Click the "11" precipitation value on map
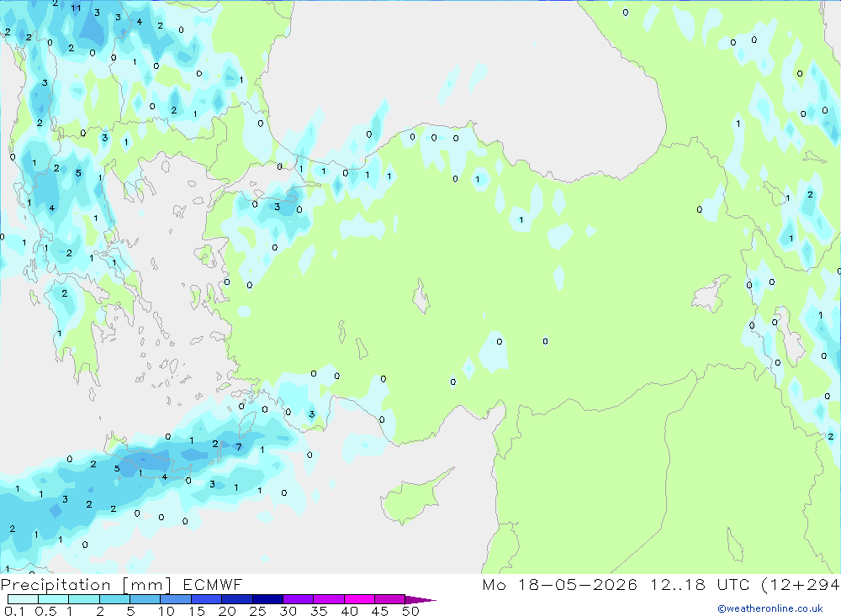 click(x=76, y=8)
